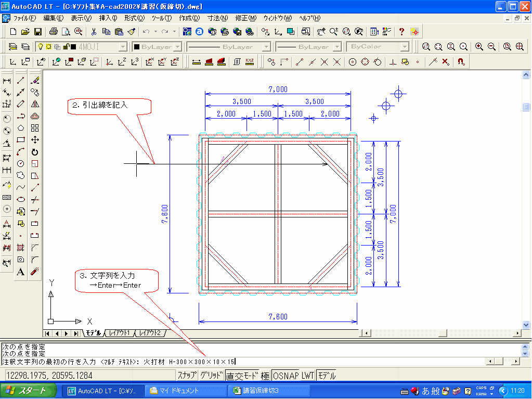Image resolution: width=532 pixels, height=399 pixels.
Task: Select the Match Properties brush icon
Action: pos(131,32)
